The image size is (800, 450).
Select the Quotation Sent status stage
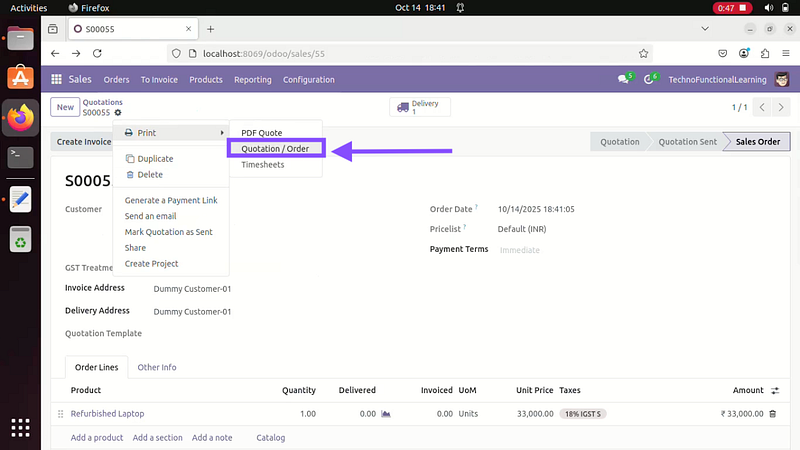tap(687, 142)
